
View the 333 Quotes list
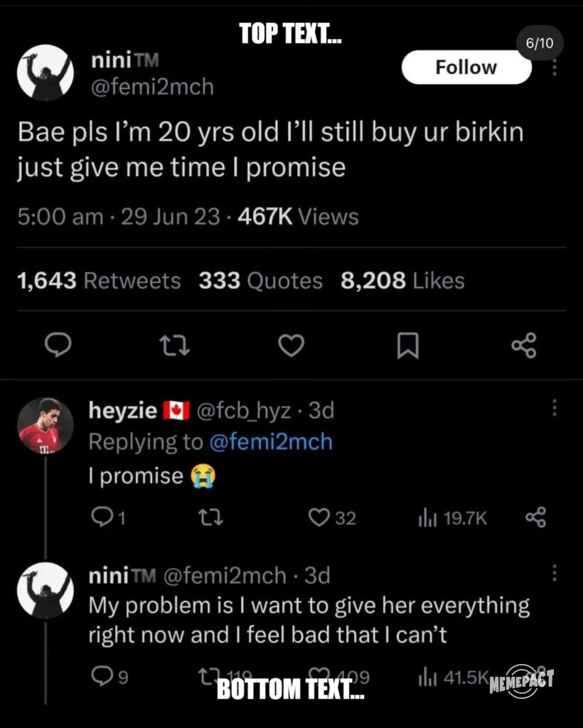pos(260,281)
